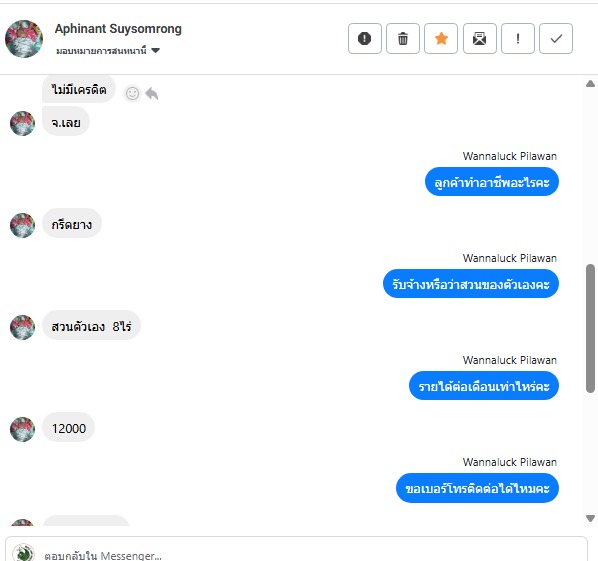Select the 12000 message bubble
The image size is (598, 561).
(x=69, y=428)
